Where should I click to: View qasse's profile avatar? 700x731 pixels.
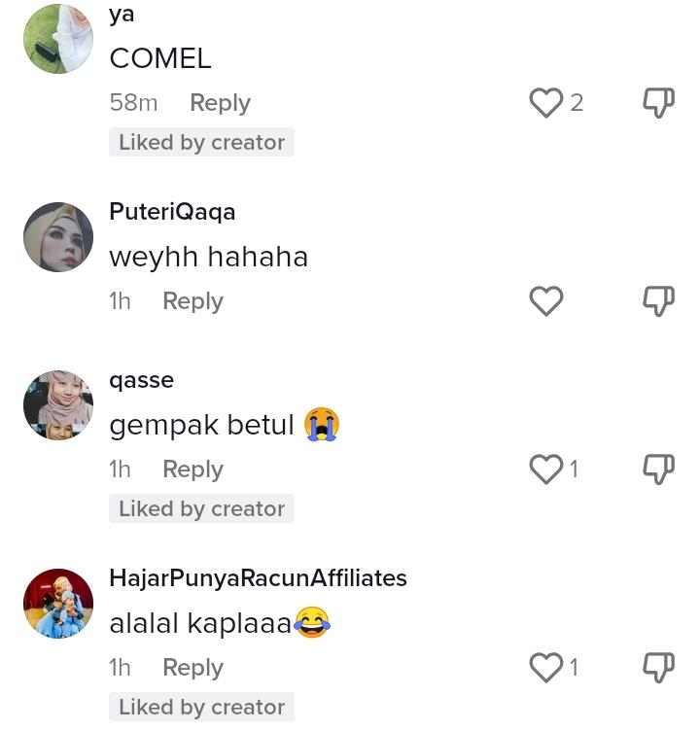58,405
